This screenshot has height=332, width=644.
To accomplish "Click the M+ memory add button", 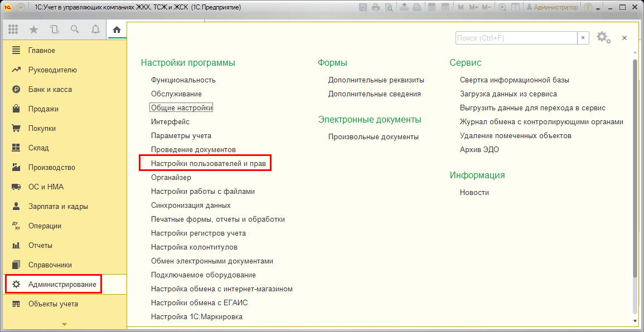I will click(473, 7).
